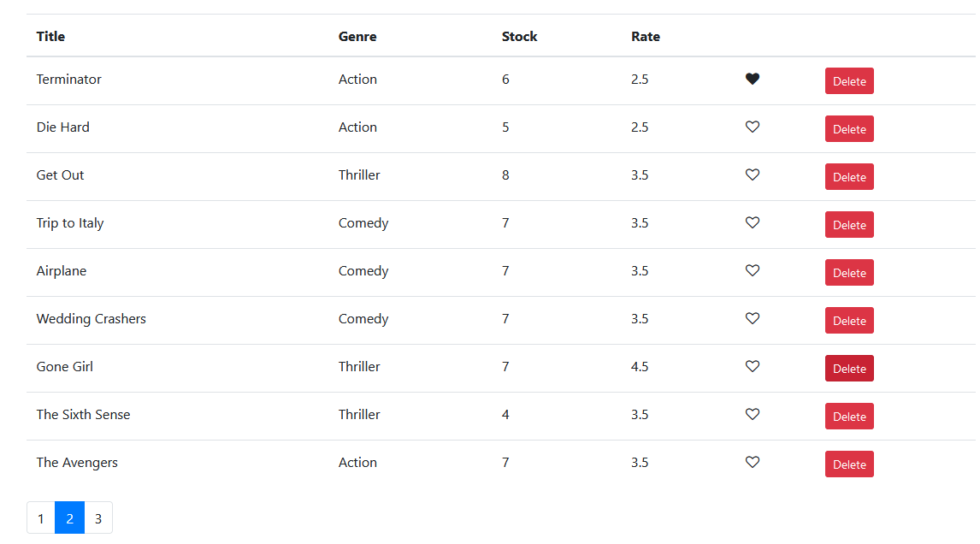Like the Airplane movie heart

753,271
